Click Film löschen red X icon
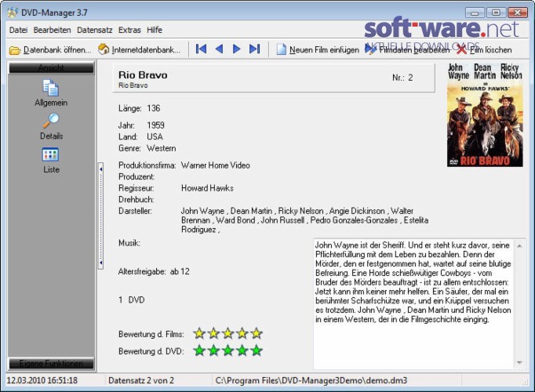The width and height of the screenshot is (535, 392). 461,49
